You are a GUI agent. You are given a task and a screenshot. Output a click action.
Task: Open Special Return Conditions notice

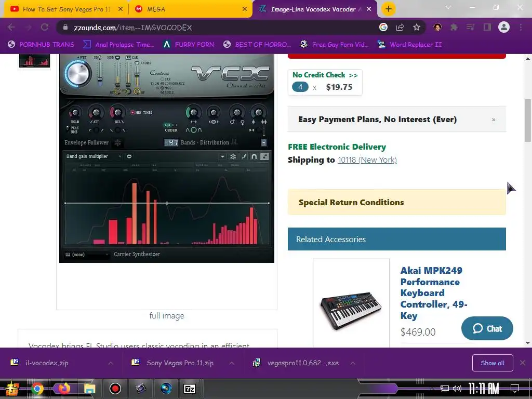click(396, 202)
